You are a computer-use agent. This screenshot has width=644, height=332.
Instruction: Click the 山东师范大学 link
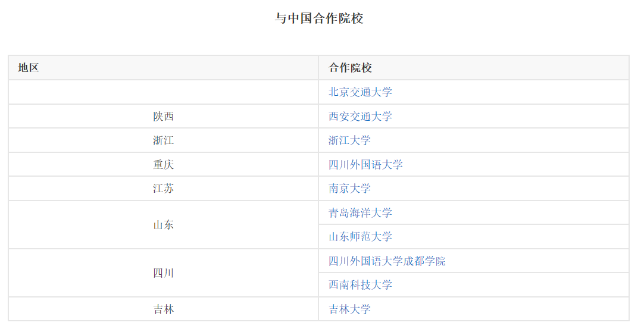[x=360, y=237]
